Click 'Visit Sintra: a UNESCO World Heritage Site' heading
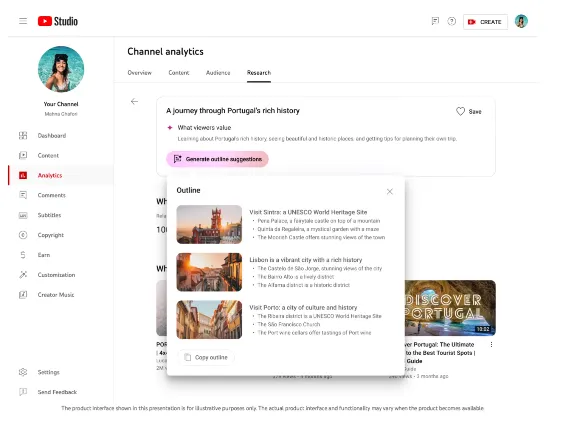Image resolution: width=581 pixels, height=425 pixels. click(308, 212)
